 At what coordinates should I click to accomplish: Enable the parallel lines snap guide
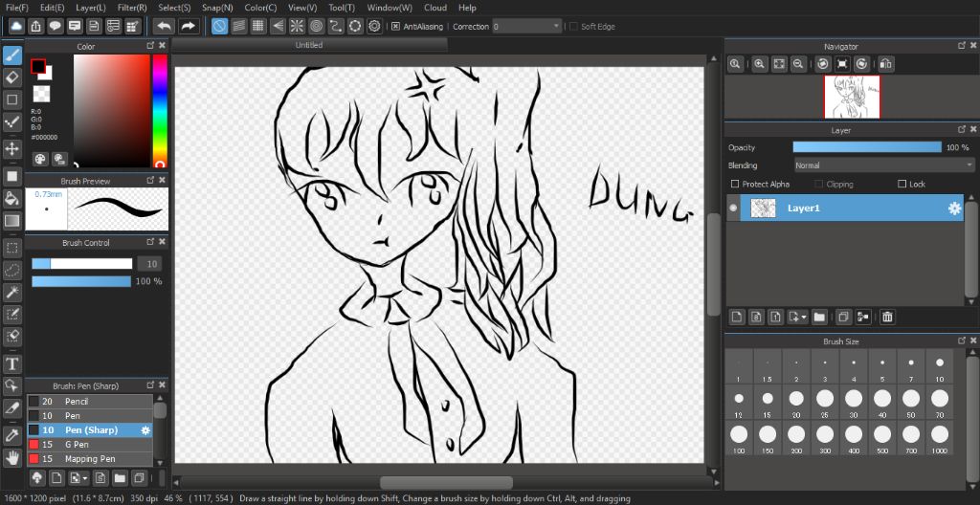[238, 26]
